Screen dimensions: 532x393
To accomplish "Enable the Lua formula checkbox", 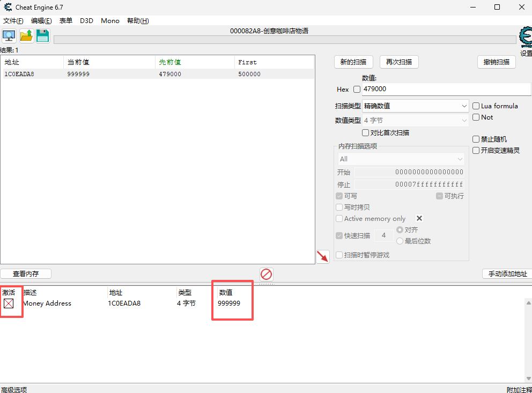I will [476, 106].
